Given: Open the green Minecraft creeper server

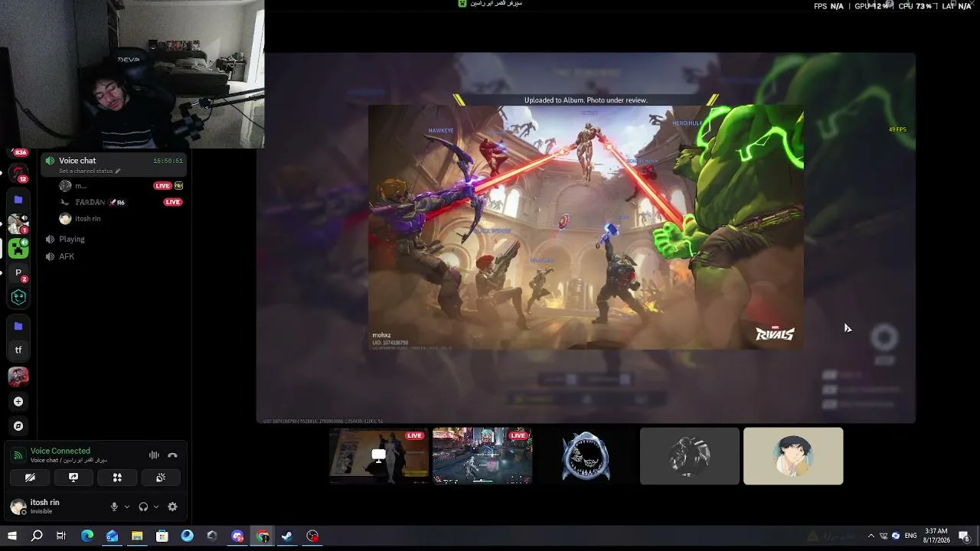Looking at the screenshot, I should [x=18, y=248].
